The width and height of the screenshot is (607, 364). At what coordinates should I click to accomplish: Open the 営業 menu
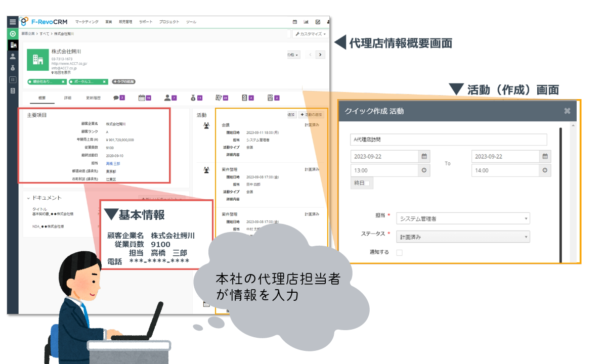(x=108, y=22)
